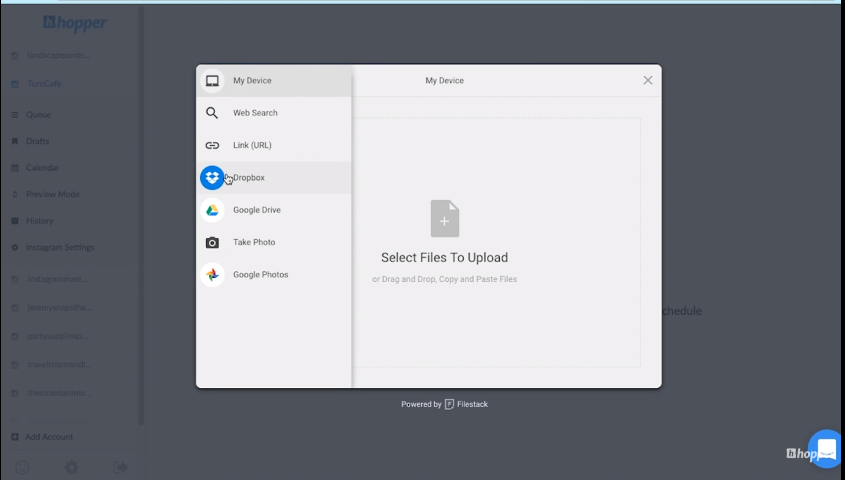Select the TomCafe account in sidebar
Image resolution: width=845 pixels, height=481 pixels.
43,84
